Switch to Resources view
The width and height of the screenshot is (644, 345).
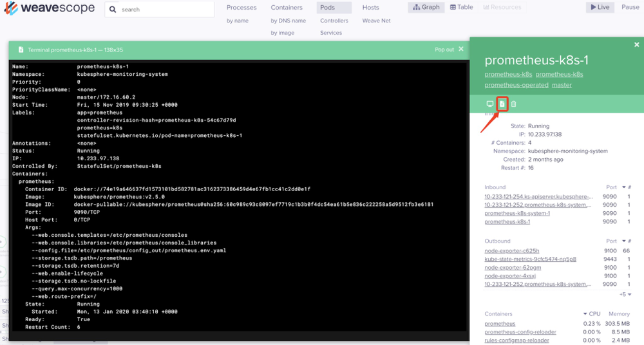click(x=502, y=7)
